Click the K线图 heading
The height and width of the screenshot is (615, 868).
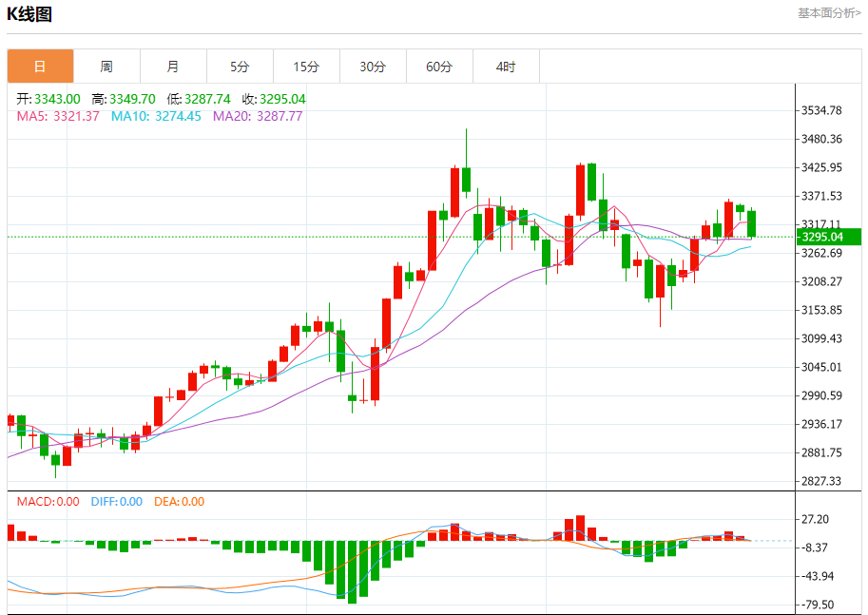(x=29, y=14)
